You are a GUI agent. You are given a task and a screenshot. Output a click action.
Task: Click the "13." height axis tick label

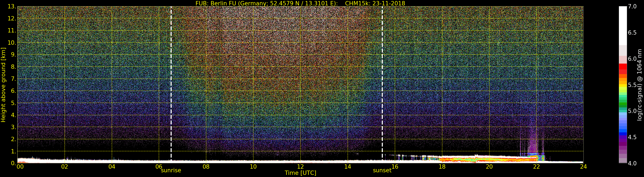12,6
